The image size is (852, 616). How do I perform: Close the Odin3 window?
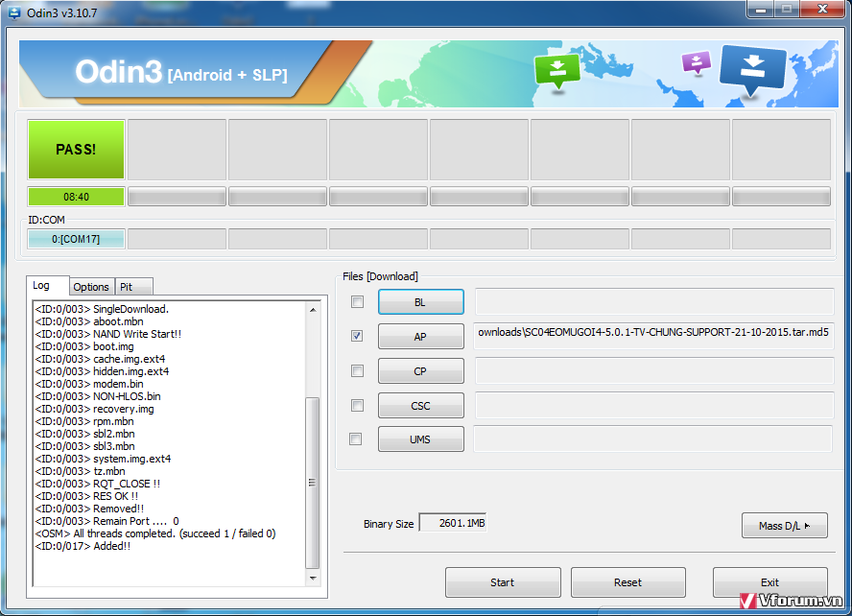tap(820, 10)
